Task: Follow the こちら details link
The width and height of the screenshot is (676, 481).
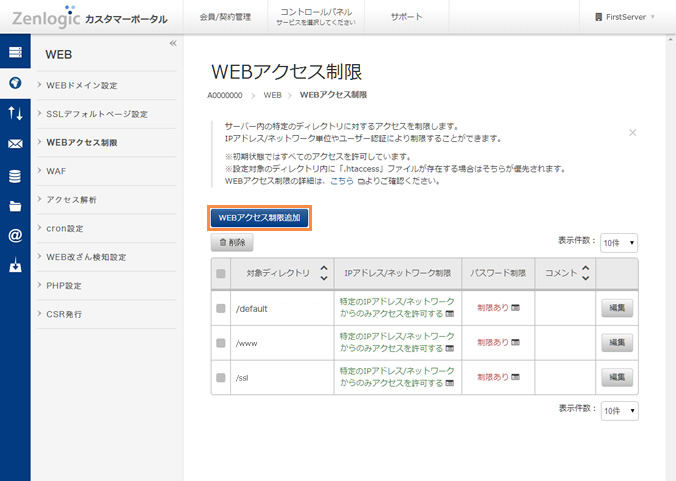Action: [x=342, y=181]
